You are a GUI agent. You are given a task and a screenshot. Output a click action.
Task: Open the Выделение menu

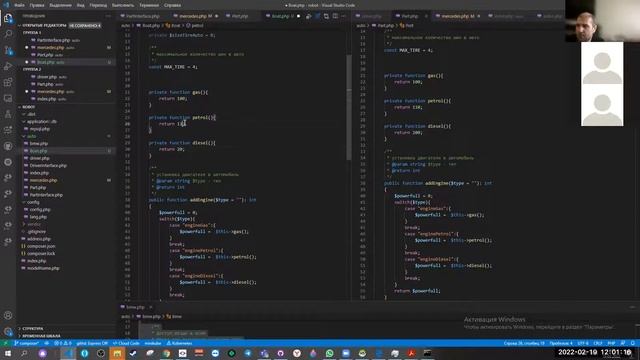(x=60, y=5)
